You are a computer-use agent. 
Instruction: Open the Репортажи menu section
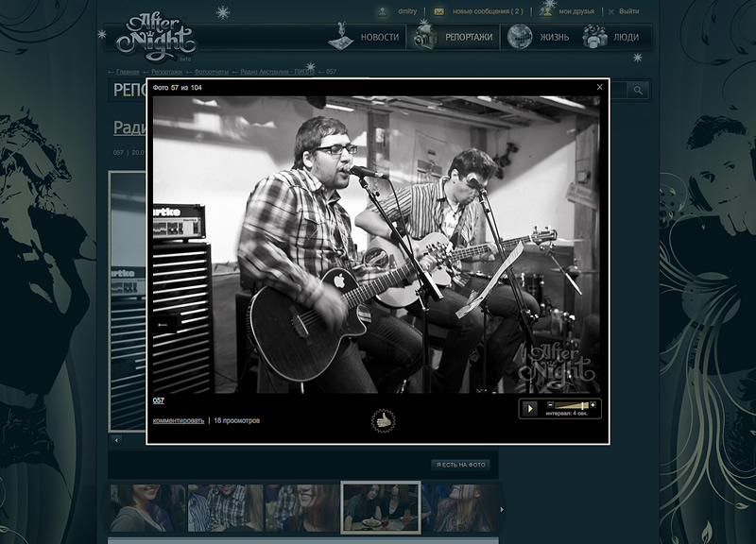coord(469,37)
